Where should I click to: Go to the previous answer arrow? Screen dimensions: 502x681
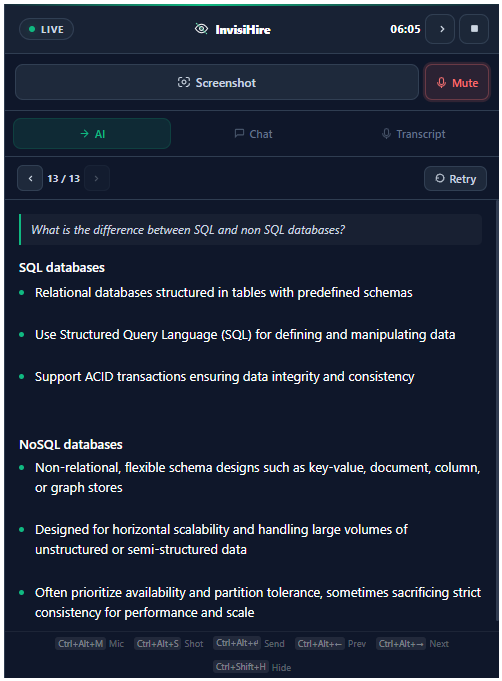click(x=30, y=179)
